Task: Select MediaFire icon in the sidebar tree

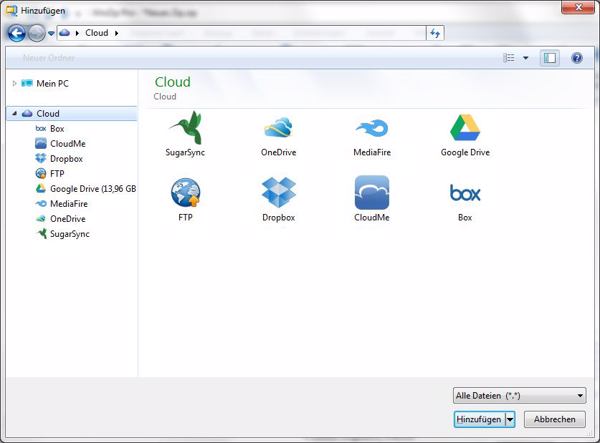Action: [41, 204]
